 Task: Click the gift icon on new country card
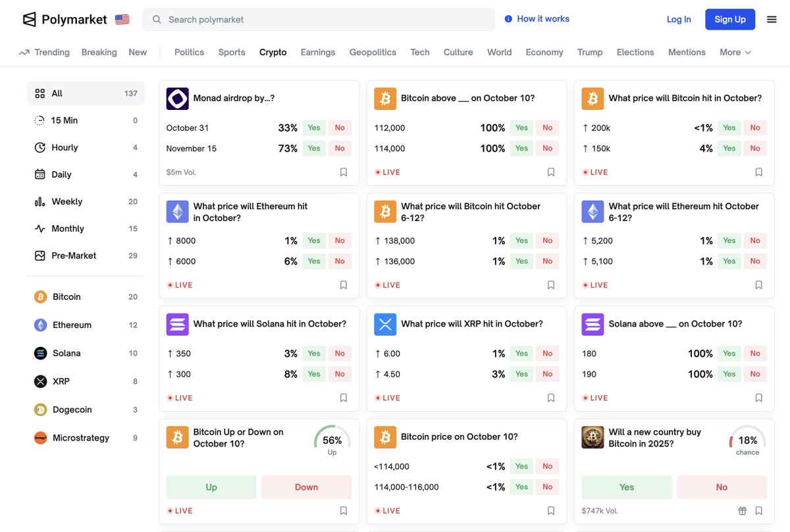pos(742,511)
